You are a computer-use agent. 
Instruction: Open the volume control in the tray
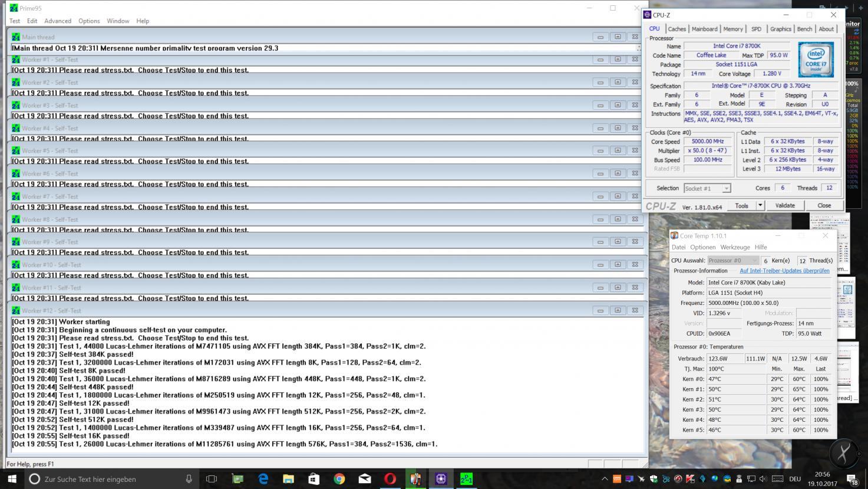(764, 479)
